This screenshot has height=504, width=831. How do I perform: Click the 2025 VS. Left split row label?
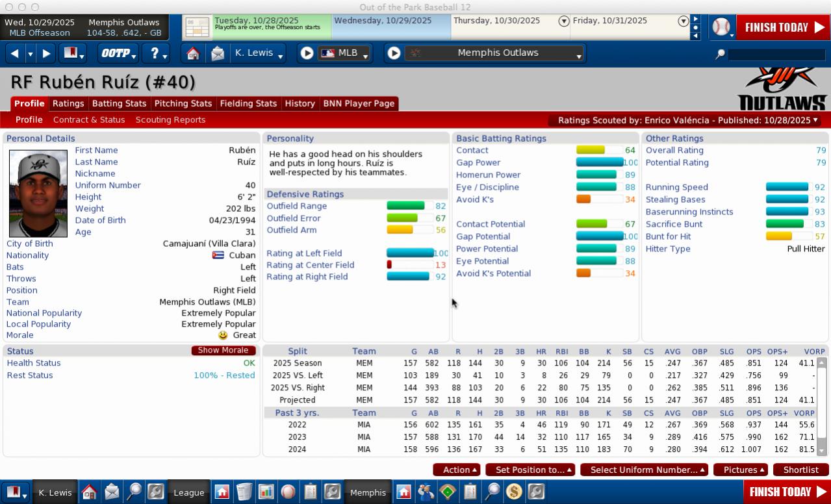(x=298, y=375)
